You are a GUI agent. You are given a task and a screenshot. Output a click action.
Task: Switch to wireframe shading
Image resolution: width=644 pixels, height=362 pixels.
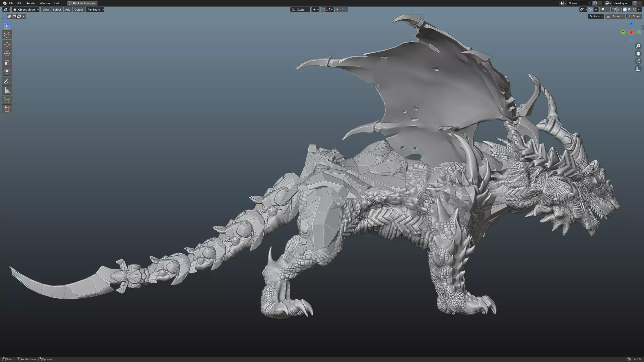point(620,10)
